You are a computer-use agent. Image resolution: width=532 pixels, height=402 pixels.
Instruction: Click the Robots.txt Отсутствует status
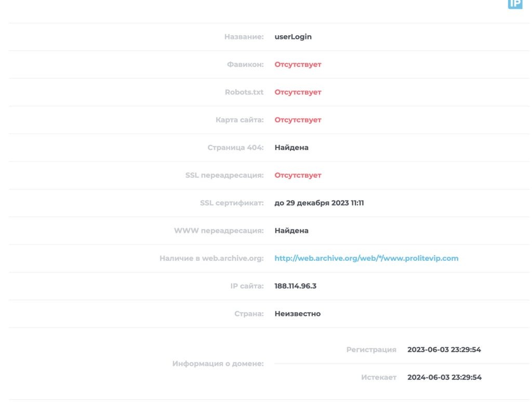pos(298,92)
